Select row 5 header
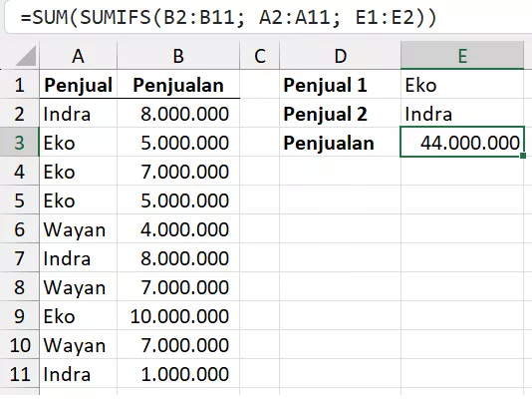Image resolution: width=532 pixels, height=399 pixels. click(x=19, y=200)
